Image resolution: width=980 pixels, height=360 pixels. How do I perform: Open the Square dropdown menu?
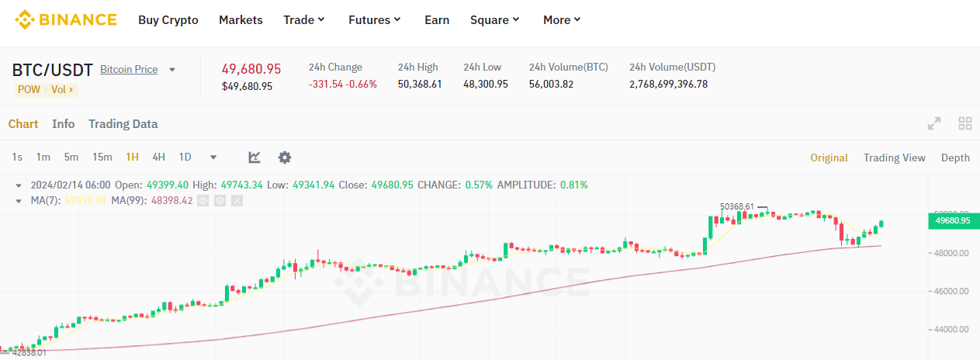coord(495,20)
